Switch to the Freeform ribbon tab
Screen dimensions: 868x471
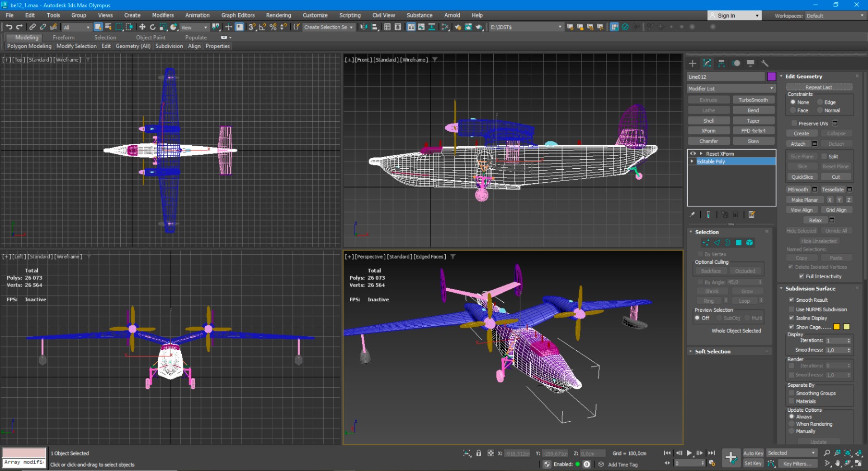pos(64,38)
